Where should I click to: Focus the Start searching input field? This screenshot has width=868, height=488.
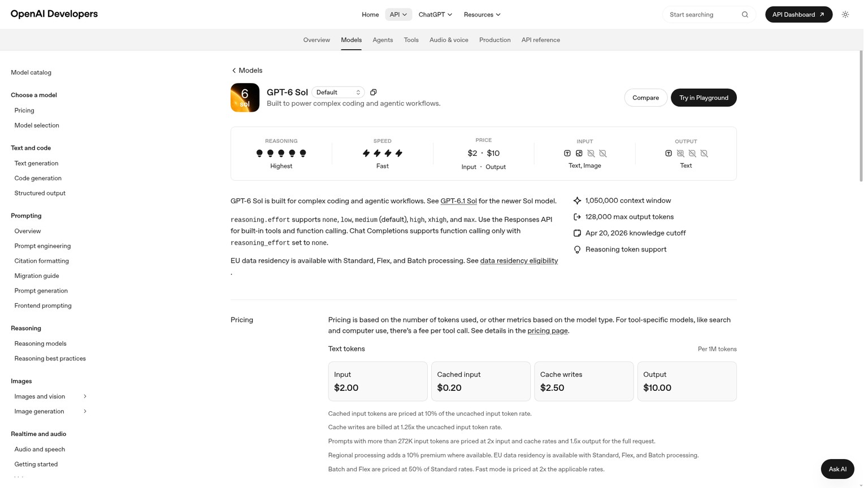click(702, 15)
